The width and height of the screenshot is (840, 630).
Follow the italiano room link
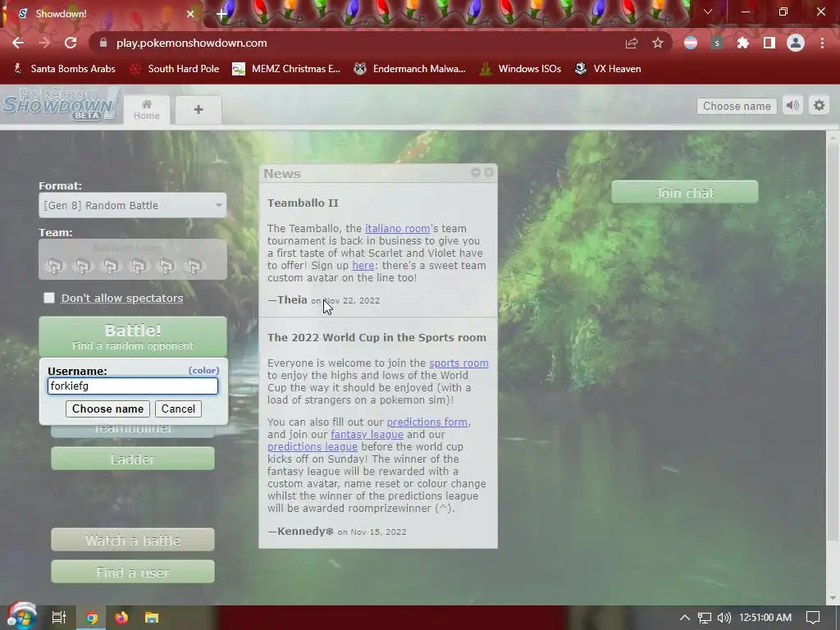tap(398, 229)
